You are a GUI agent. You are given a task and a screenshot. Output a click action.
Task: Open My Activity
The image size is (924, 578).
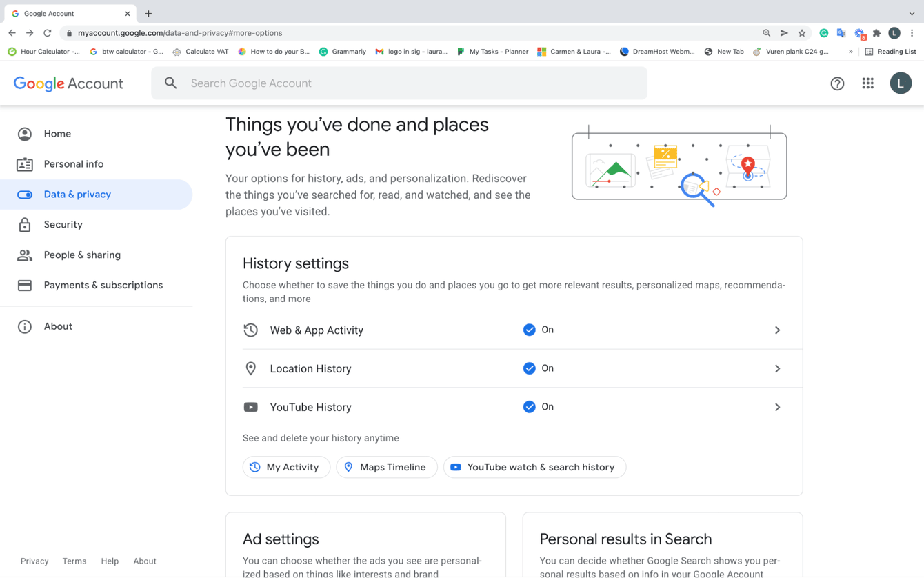tap(286, 467)
